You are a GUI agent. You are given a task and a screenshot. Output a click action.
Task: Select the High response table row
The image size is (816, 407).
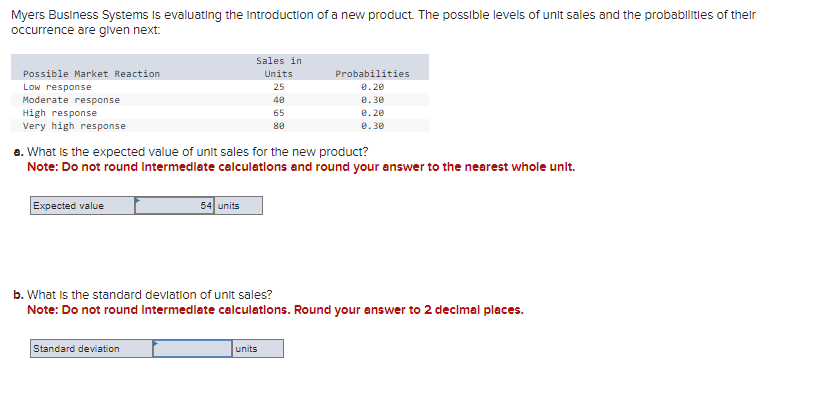pos(220,113)
